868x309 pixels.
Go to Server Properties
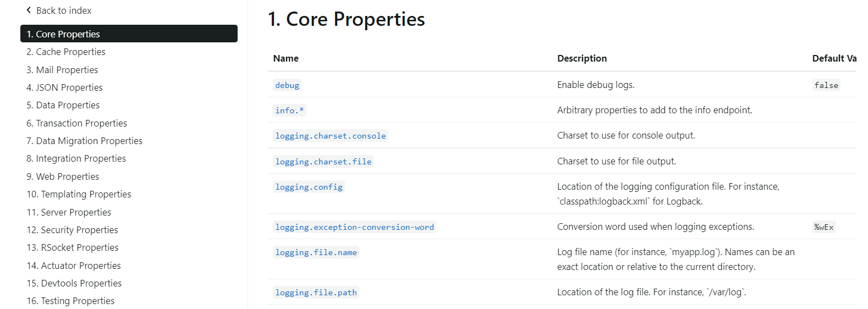(x=69, y=212)
